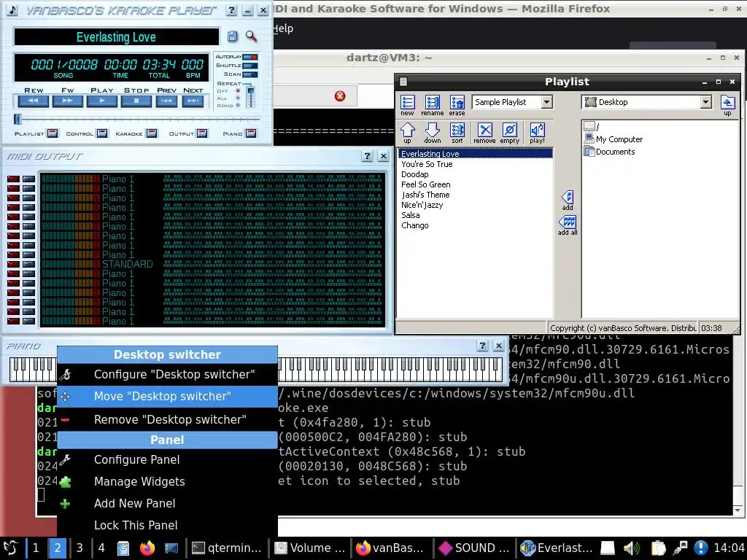747x560 pixels.
Task: Click the qterminal taskbar button
Action: [x=227, y=548]
